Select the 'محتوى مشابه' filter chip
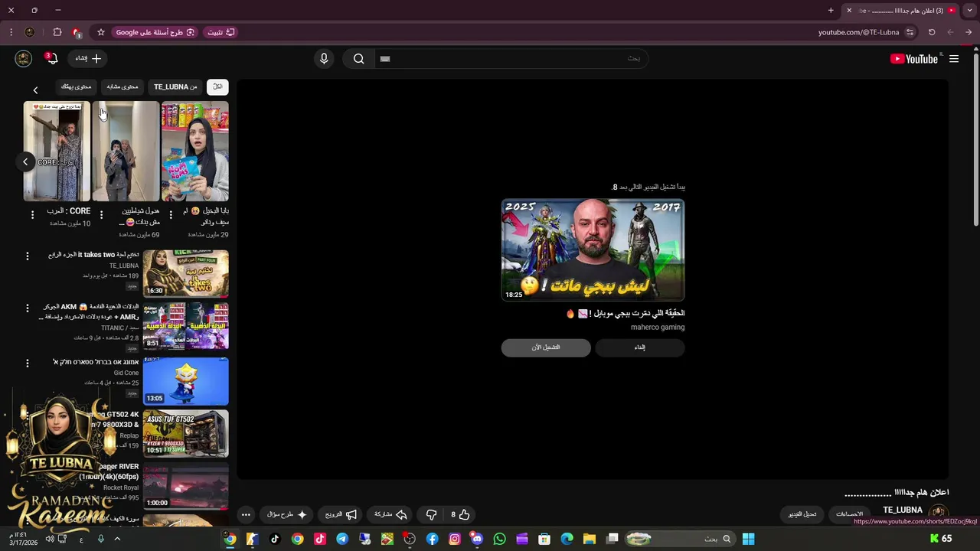This screenshot has width=980, height=551. [122, 86]
